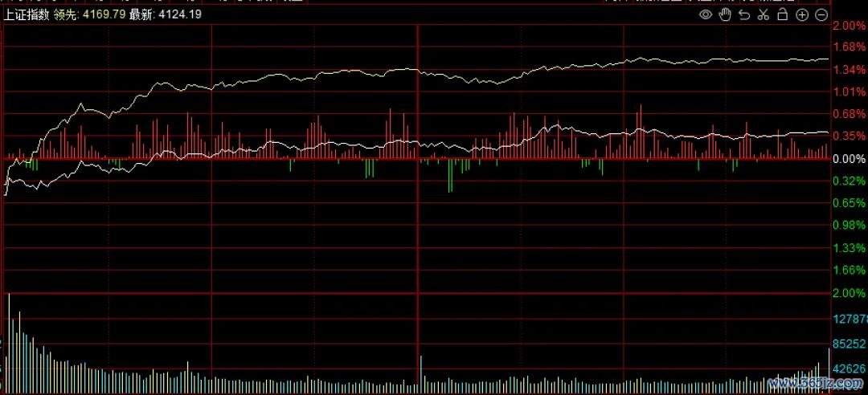Click the 最新 value 4124.19
The image size is (868, 395).
tap(180, 14)
